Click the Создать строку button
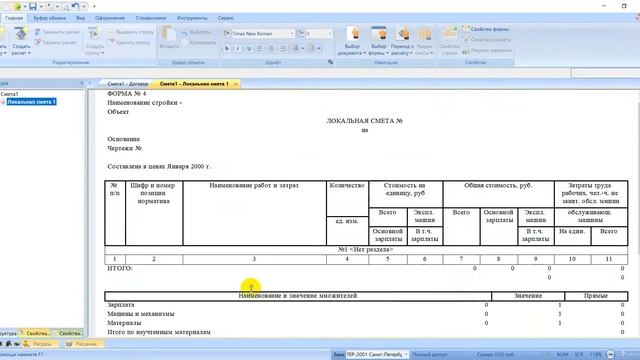 (x=94, y=41)
